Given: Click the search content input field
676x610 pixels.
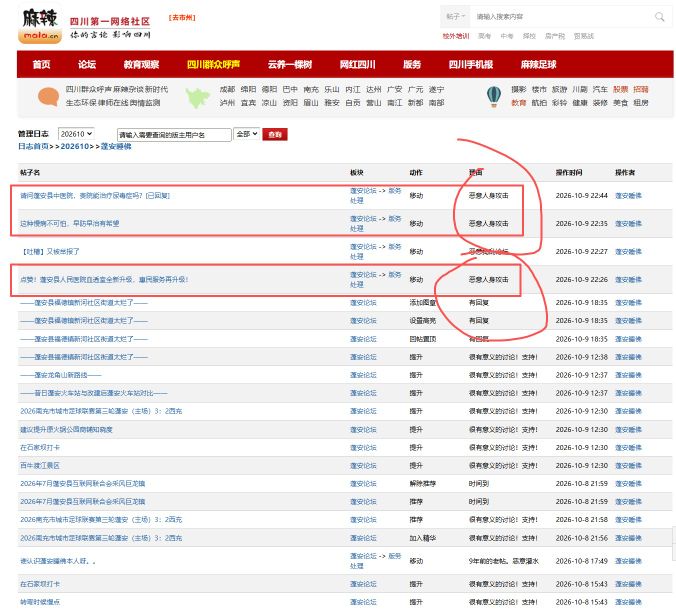Looking at the screenshot, I should (x=561, y=17).
